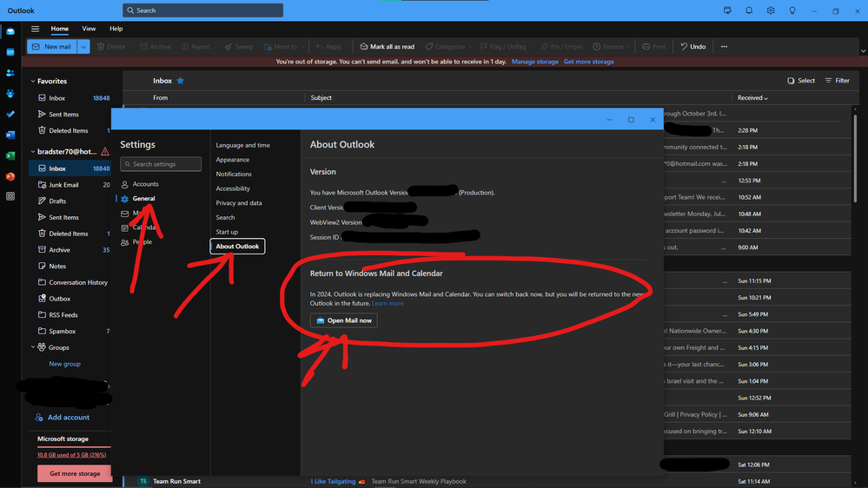Open the tips lightbulb icon
This screenshot has height=488, width=868.
[x=792, y=10]
